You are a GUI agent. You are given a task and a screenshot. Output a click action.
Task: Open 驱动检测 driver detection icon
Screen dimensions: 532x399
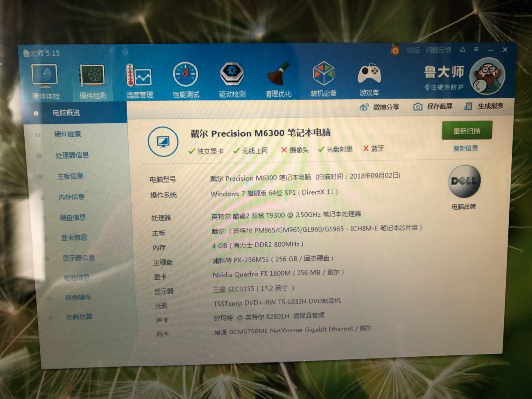(x=232, y=79)
